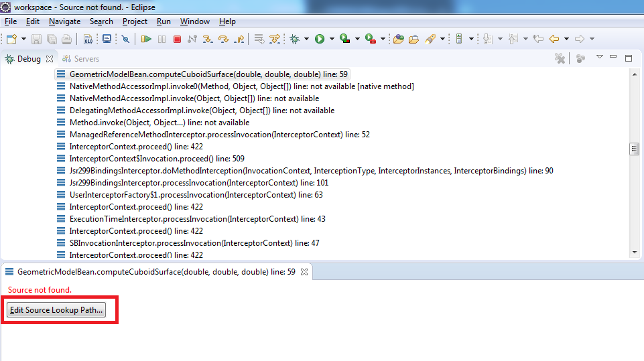The height and width of the screenshot is (361, 644).
Task: Open the New wizard dropdown arrow
Action: click(23, 39)
